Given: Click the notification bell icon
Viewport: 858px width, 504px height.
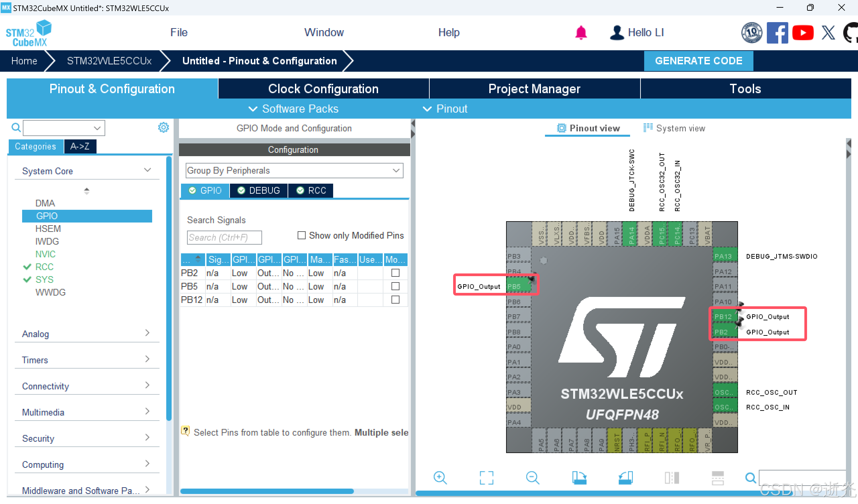Looking at the screenshot, I should point(581,33).
